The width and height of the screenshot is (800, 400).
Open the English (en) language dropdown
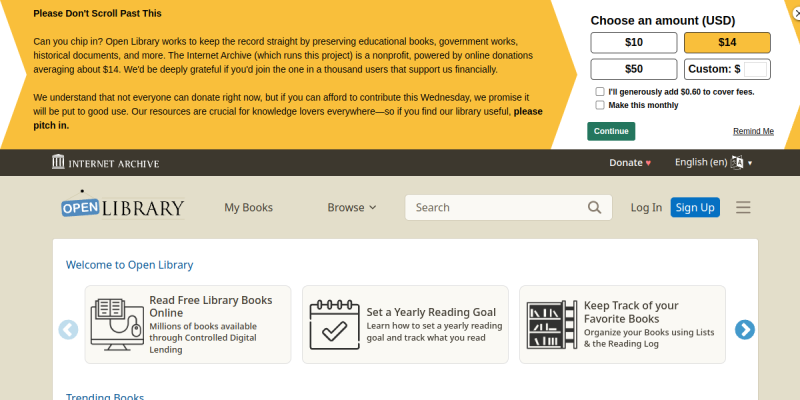713,162
